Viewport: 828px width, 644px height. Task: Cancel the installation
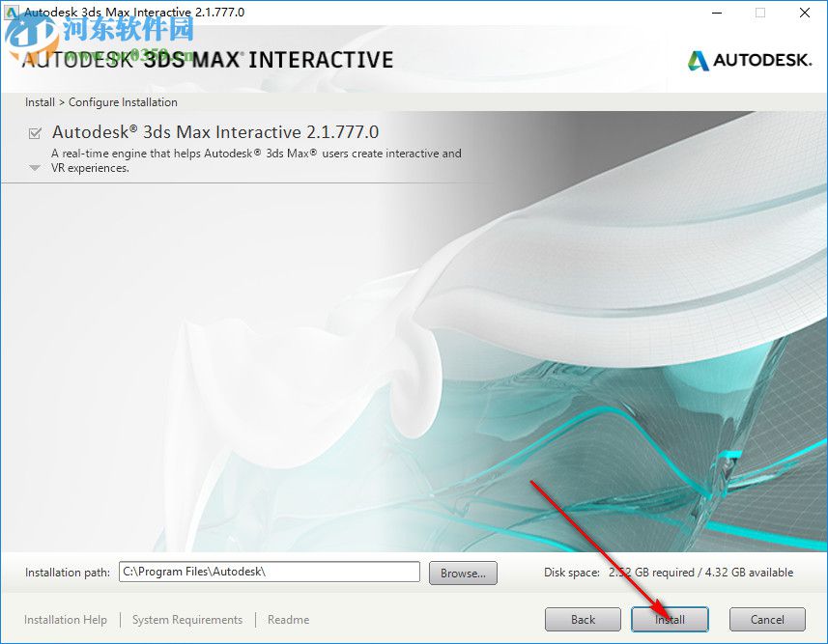click(x=766, y=619)
